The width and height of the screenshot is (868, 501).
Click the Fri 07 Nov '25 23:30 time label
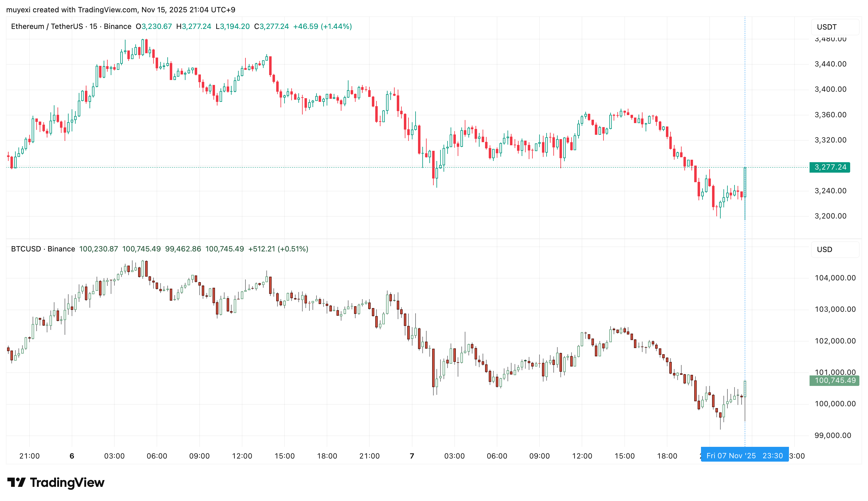click(x=744, y=455)
